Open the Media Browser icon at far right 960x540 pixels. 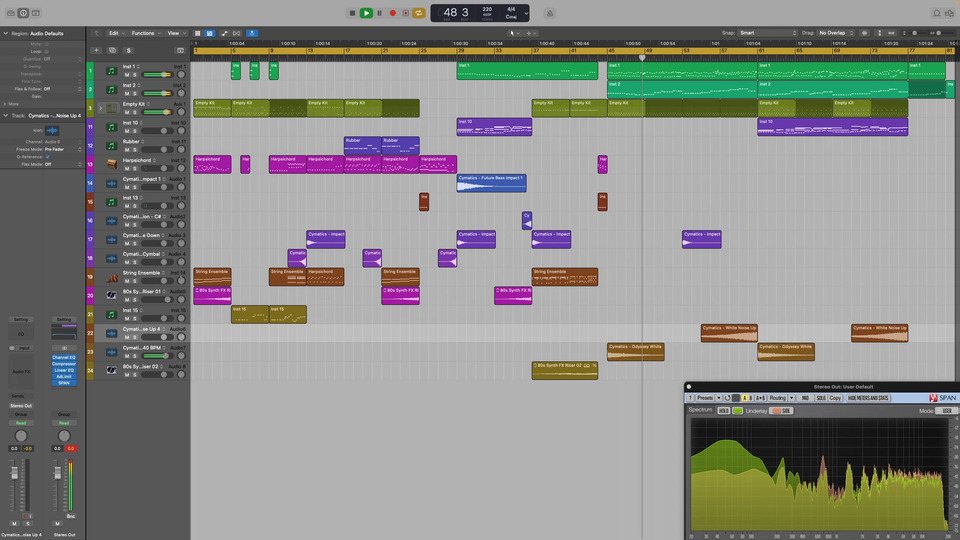[x=950, y=13]
